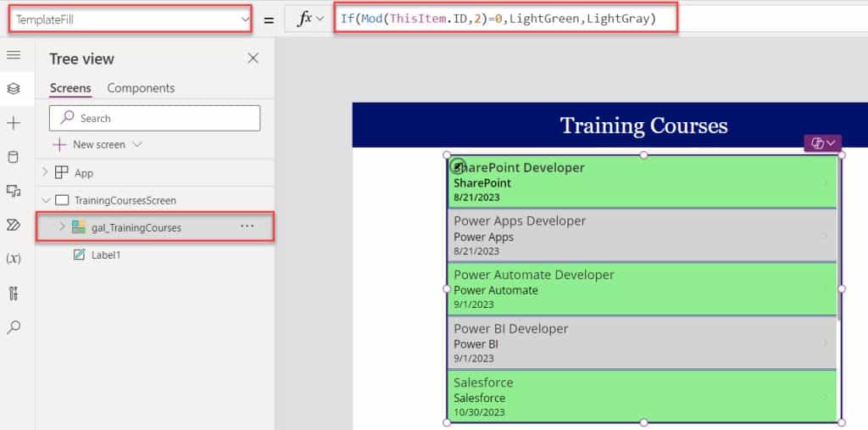Click the TrainingCoursesScreen screen icon

(62, 200)
